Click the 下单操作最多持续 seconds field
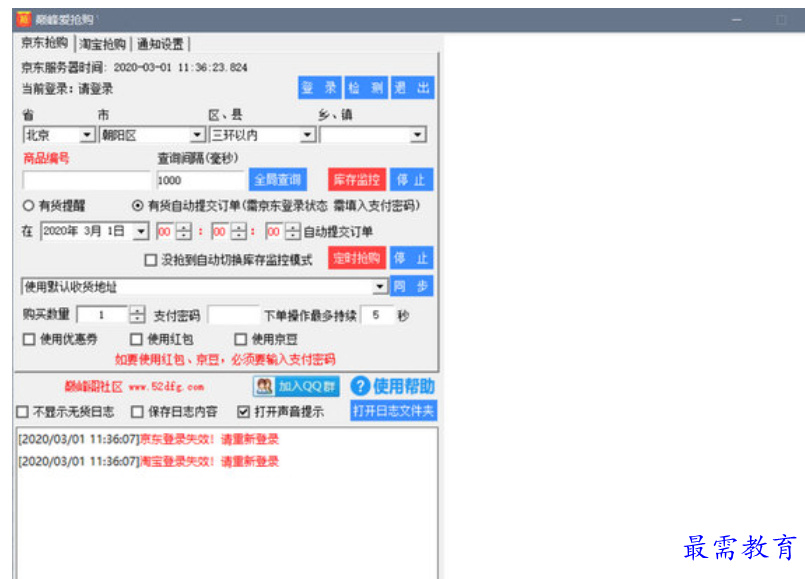Screen dimensions: 805x579 pyautogui.click(x=377, y=315)
